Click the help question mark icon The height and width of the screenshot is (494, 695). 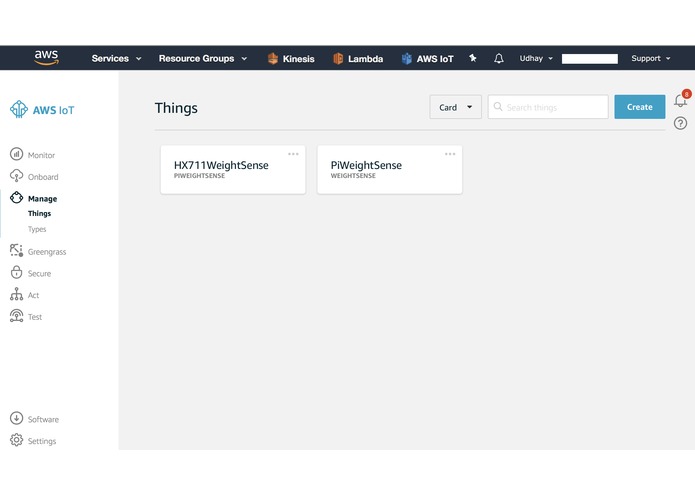pyautogui.click(x=680, y=123)
